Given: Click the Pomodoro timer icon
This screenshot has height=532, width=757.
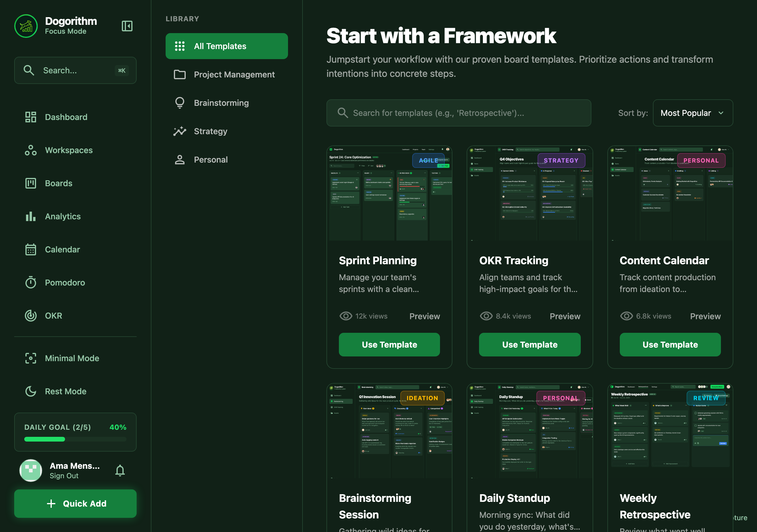Looking at the screenshot, I should pos(31,283).
